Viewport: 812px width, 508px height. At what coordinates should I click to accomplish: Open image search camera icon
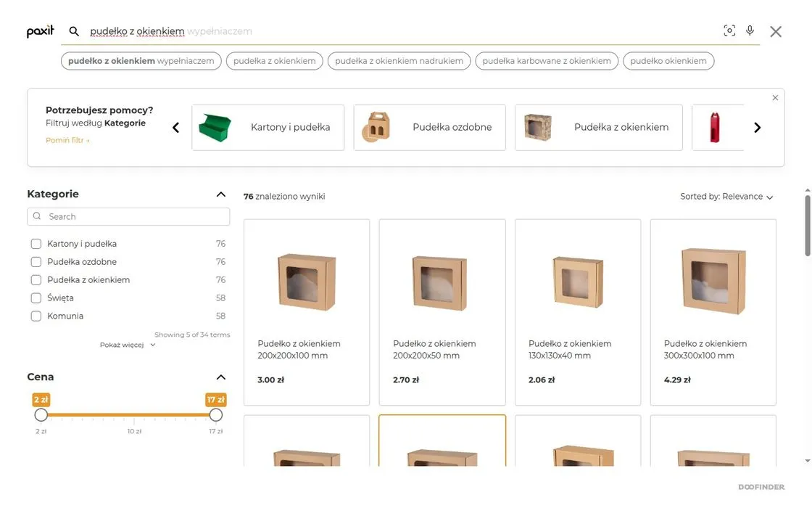(729, 30)
